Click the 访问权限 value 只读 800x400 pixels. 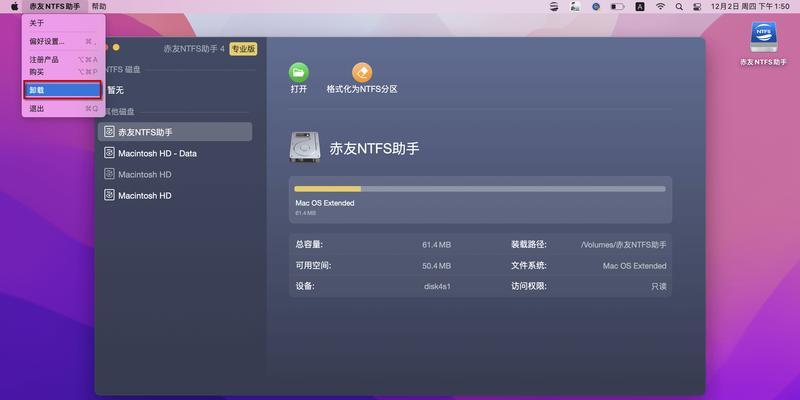click(659, 287)
